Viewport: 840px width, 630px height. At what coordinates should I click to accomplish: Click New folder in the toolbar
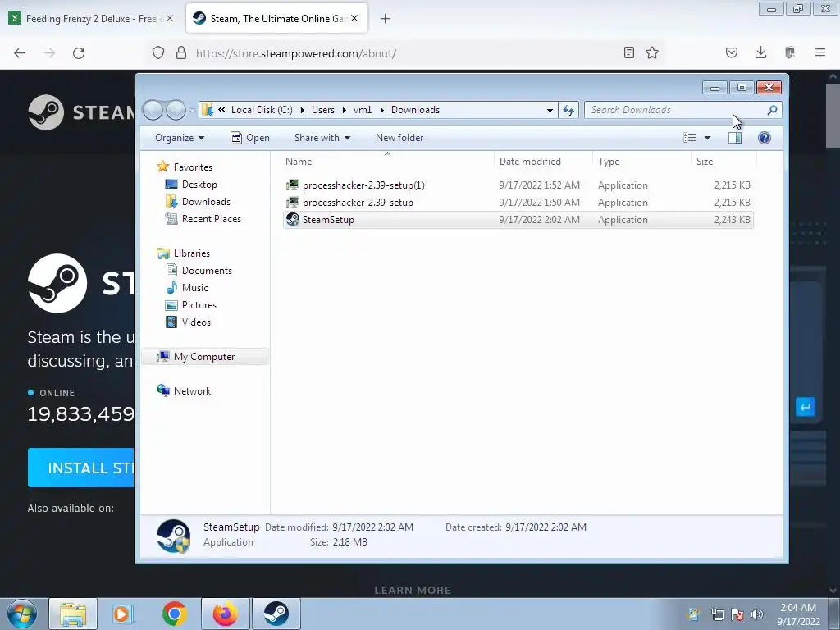click(x=399, y=138)
